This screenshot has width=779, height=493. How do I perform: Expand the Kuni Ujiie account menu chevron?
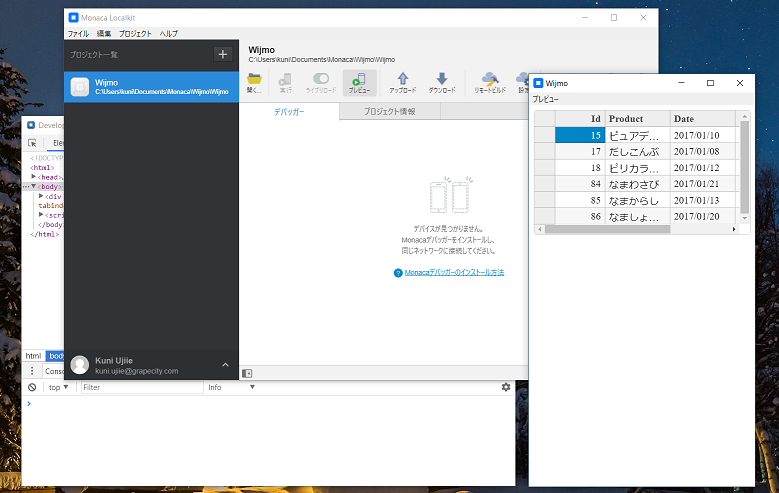(x=225, y=365)
